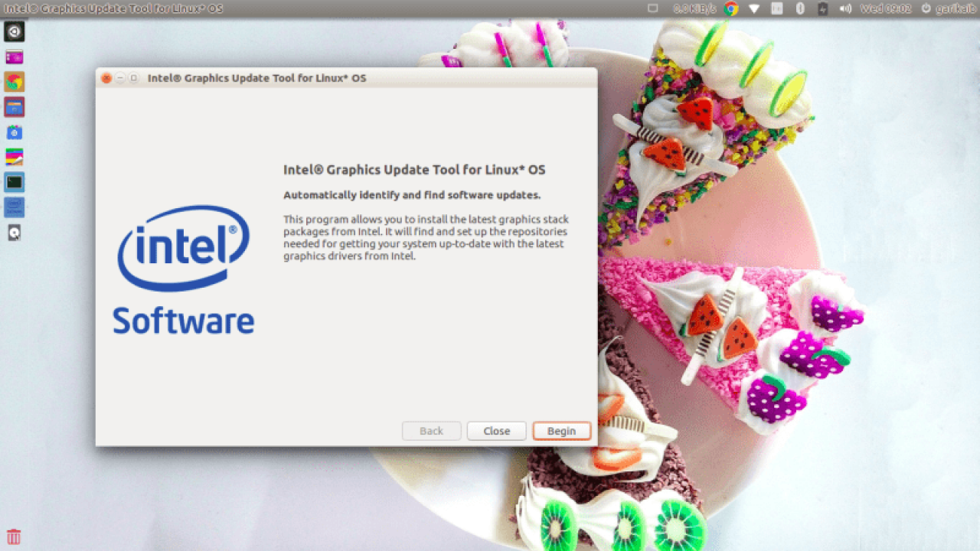The height and width of the screenshot is (551, 980).
Task: Open the red file manager icon in the launcher
Action: coord(14,107)
